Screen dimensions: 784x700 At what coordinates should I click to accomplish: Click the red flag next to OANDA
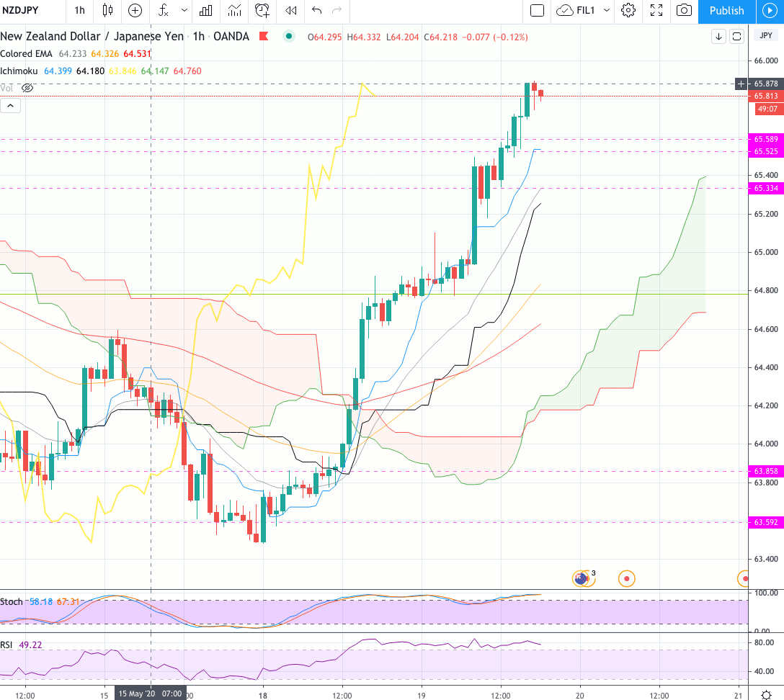[x=264, y=36]
